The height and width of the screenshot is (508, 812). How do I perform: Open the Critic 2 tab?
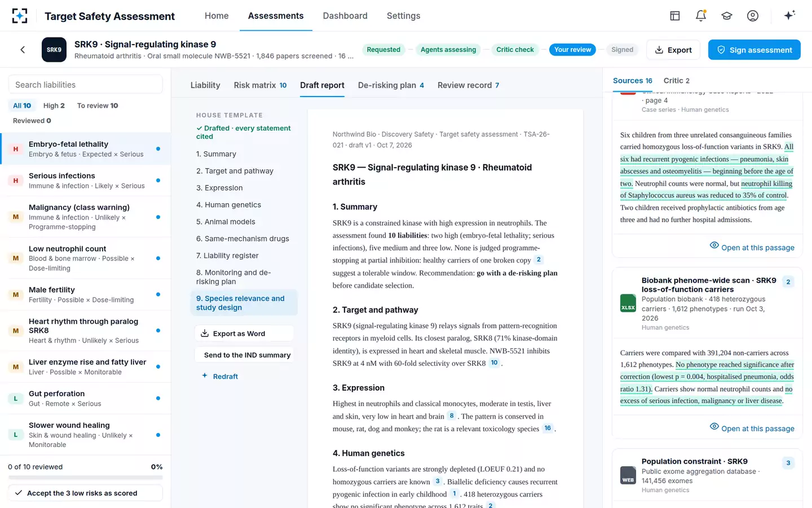click(x=677, y=81)
